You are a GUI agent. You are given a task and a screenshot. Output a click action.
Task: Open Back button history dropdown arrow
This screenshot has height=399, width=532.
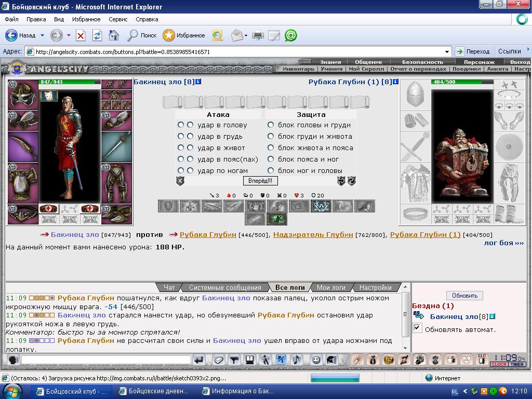43,35
